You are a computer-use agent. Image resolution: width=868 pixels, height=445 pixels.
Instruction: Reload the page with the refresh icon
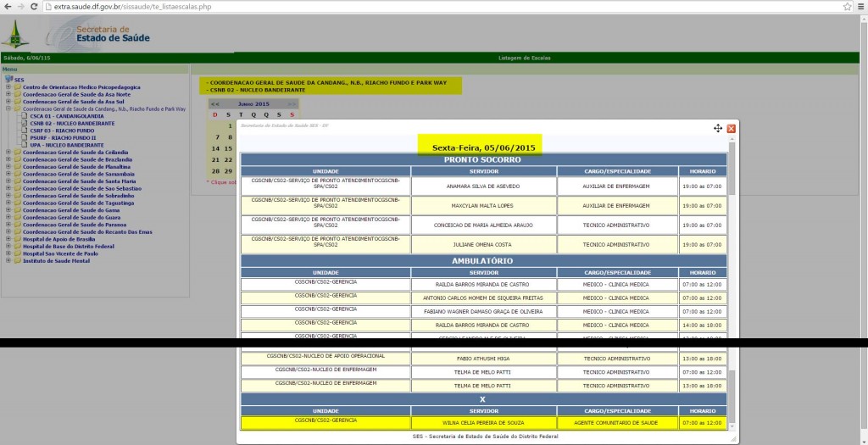38,7
